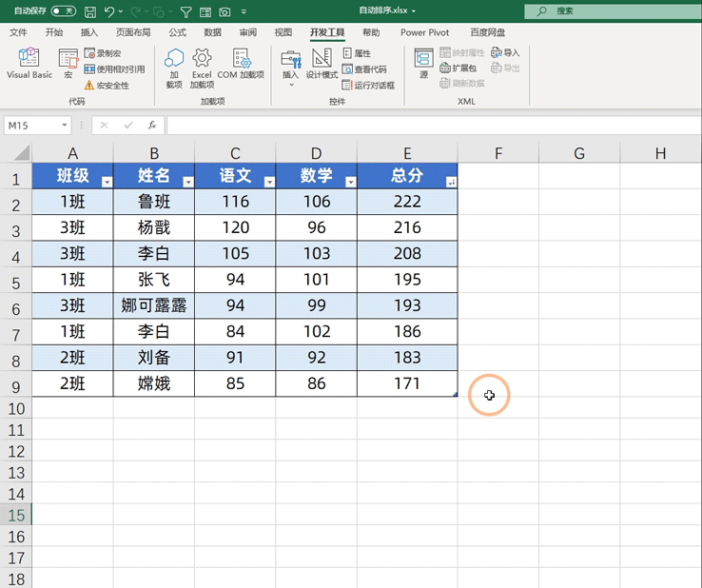Open the 总分 column filter dropdown
Viewport: 702px width, 588px height.
[451, 182]
